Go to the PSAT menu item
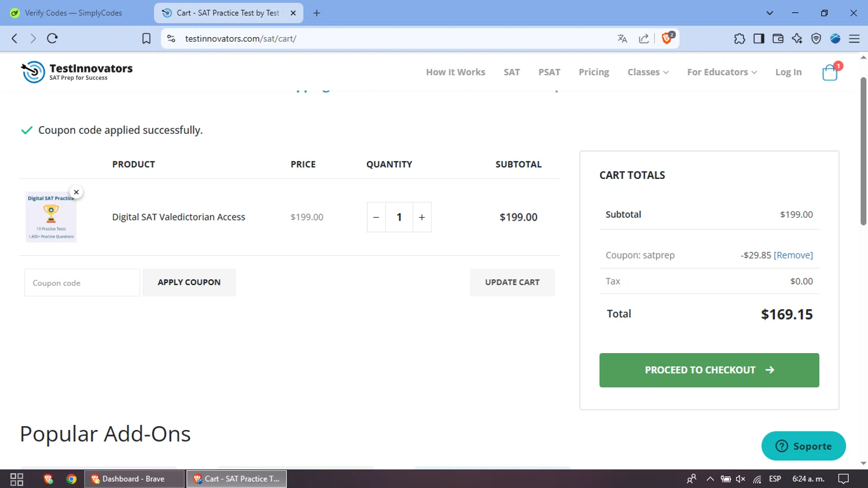Screen dimensions: 868x488 pos(549,72)
